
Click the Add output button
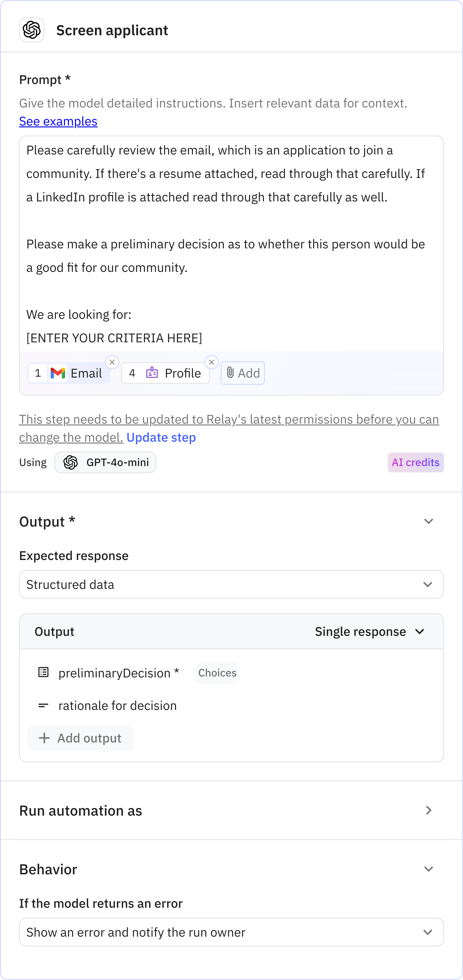point(80,738)
